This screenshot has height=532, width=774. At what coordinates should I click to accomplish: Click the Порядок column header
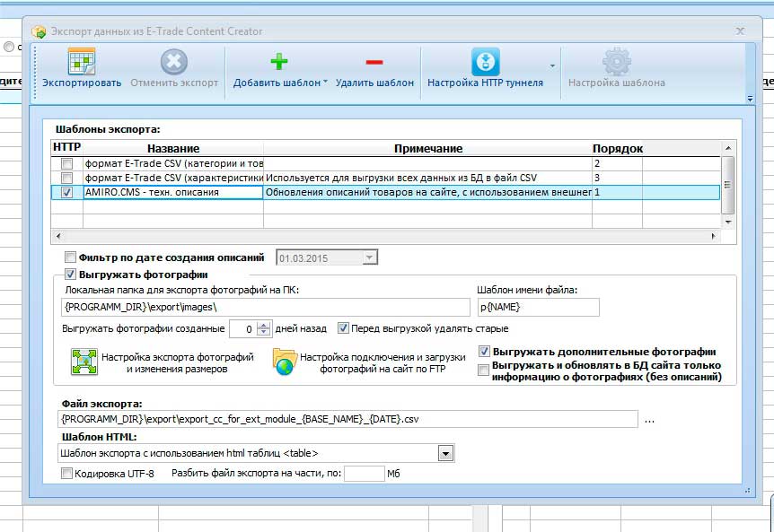click(618, 148)
